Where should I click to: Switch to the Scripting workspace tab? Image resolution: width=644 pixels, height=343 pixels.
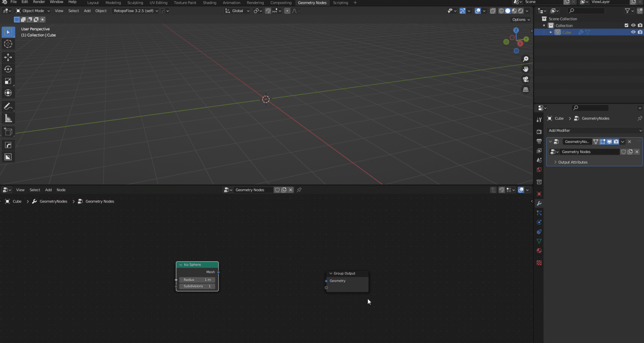pos(340,3)
